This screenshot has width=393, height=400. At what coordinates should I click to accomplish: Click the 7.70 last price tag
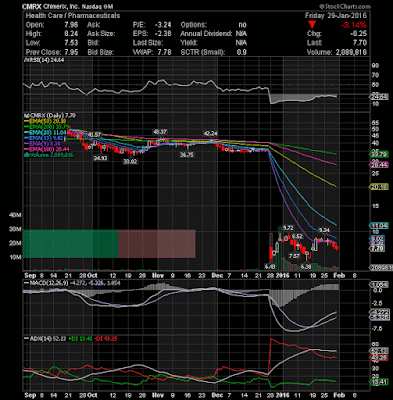coord(378,249)
